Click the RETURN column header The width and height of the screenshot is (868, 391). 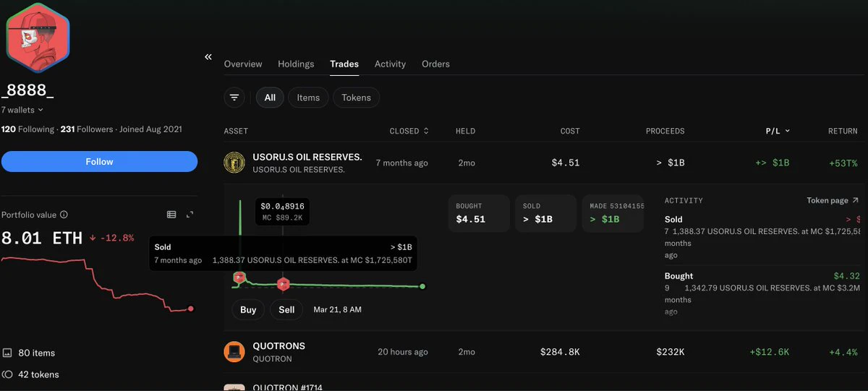tap(843, 131)
